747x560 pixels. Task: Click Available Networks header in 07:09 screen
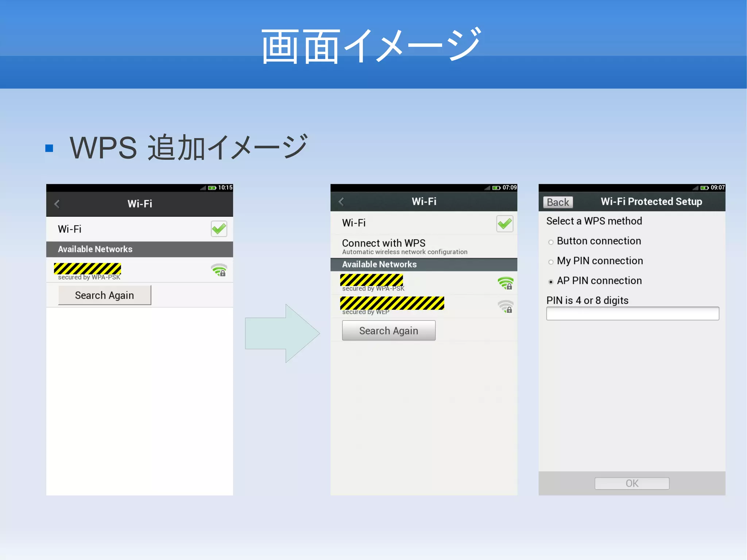423,264
